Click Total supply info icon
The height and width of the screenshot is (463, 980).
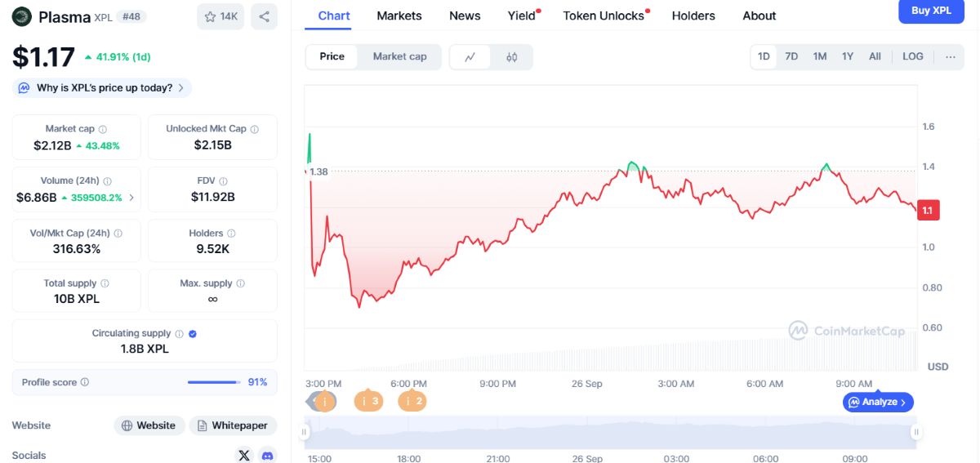(105, 283)
